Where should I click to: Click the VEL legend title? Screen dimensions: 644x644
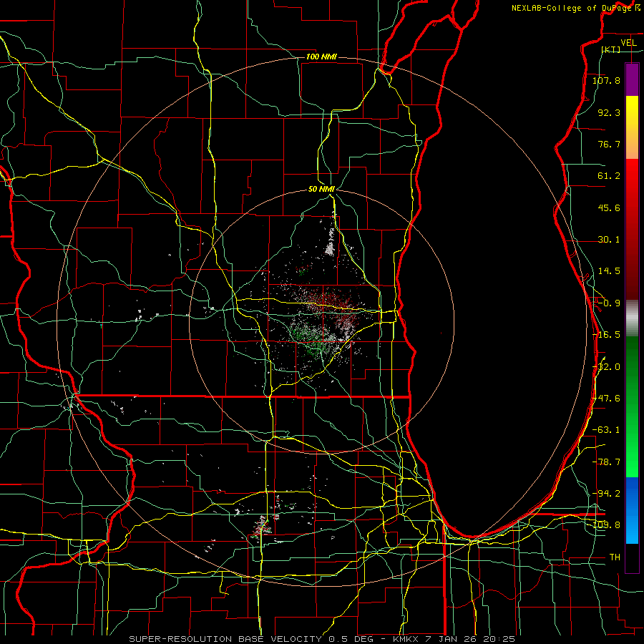pyautogui.click(x=628, y=43)
